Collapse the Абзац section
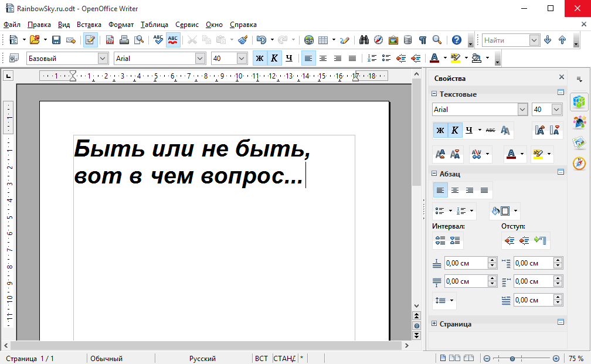The image size is (591, 364). tap(434, 174)
